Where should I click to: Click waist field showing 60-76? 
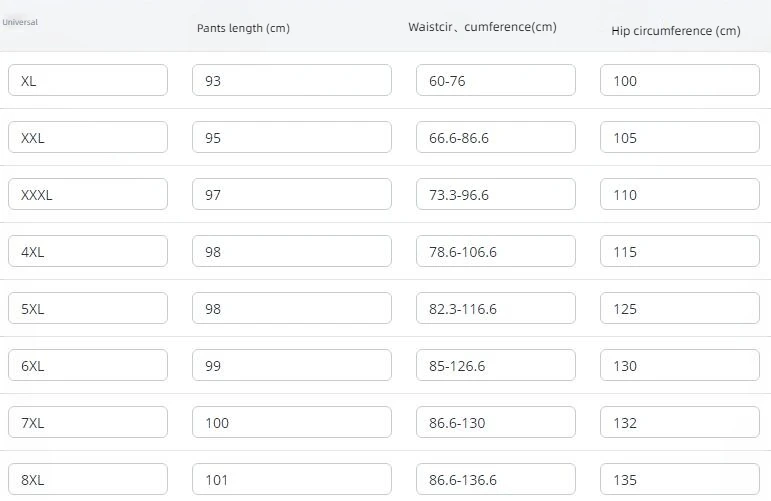[495, 81]
